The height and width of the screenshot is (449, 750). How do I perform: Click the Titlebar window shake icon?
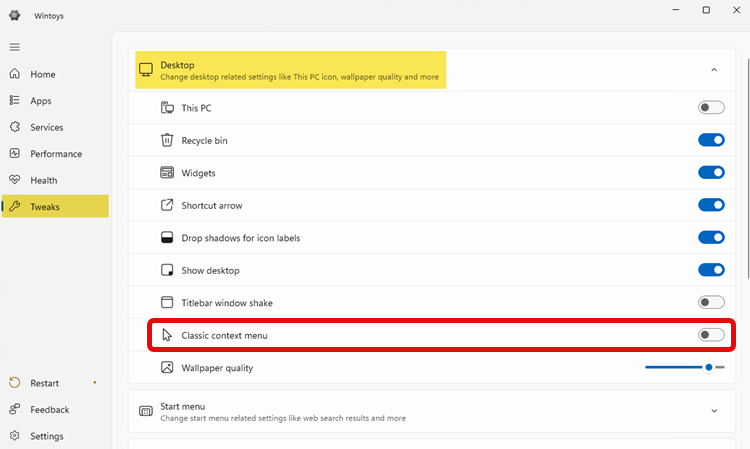click(167, 303)
